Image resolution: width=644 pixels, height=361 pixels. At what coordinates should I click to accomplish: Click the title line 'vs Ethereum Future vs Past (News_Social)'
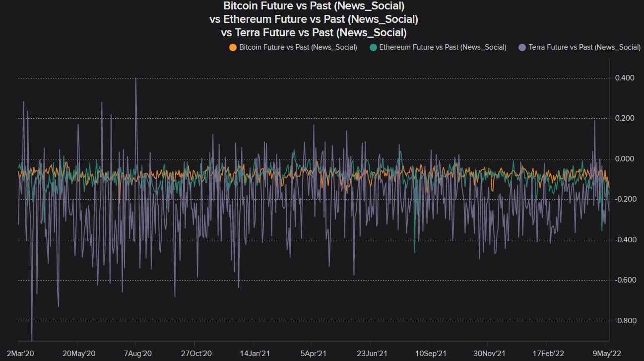pos(314,20)
